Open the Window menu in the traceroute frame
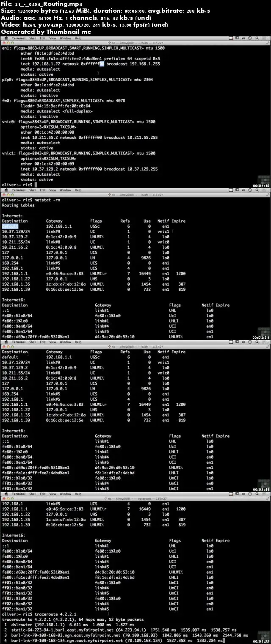This screenshot has height=644, width=271. click(x=65, y=494)
